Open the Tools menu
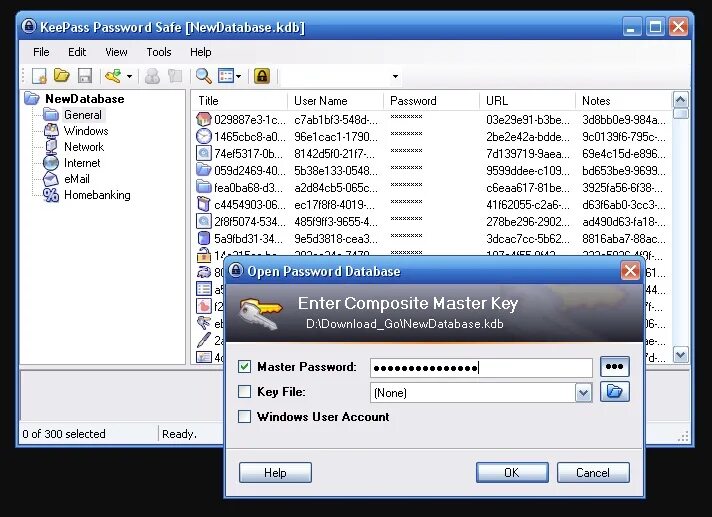 coord(158,52)
